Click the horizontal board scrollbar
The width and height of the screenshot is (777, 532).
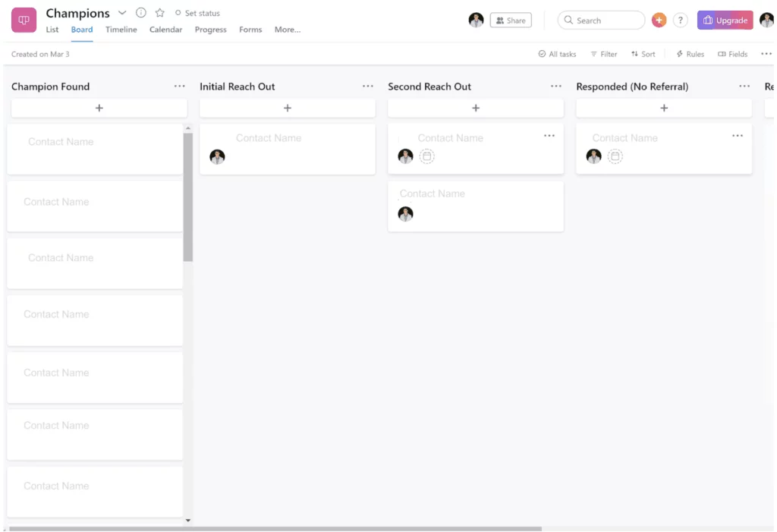tap(275, 528)
